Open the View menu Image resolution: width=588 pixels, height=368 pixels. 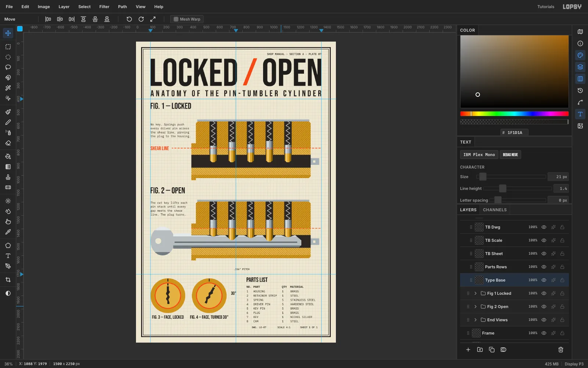tap(140, 7)
